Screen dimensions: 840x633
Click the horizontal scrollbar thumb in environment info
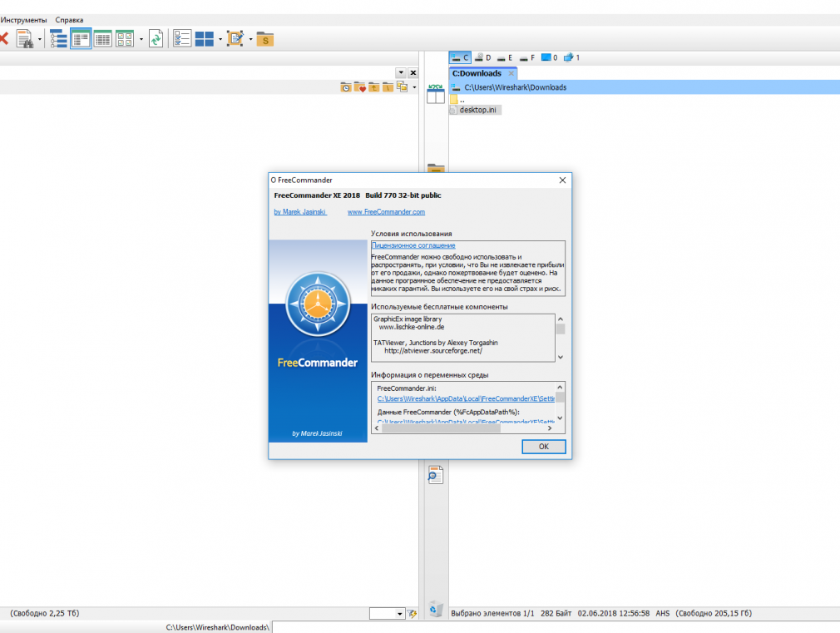[x=441, y=428]
